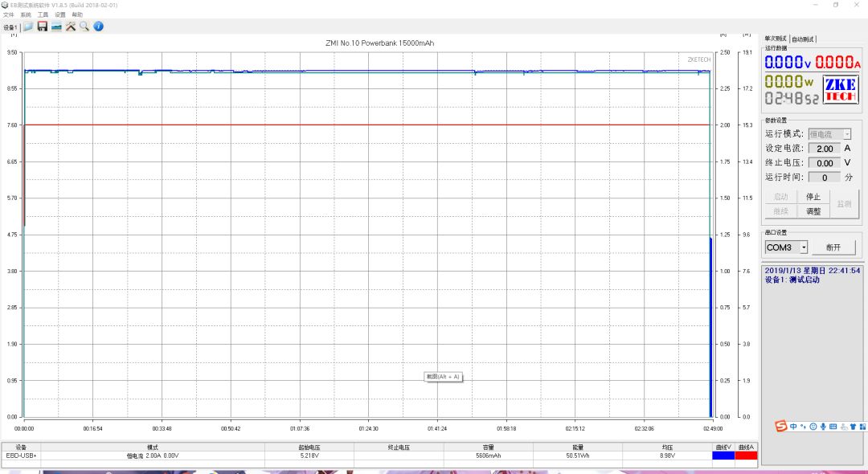Click the 5.218V start voltage cell

(x=309, y=456)
